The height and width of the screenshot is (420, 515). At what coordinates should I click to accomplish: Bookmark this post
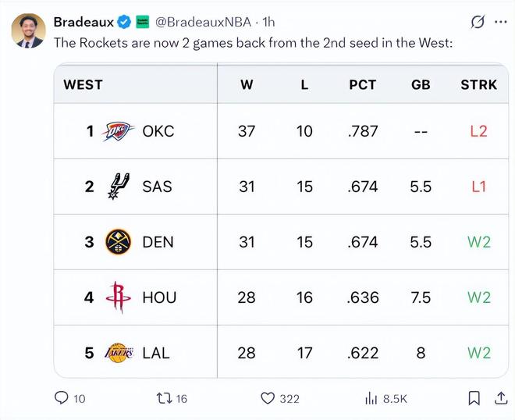tap(474, 398)
